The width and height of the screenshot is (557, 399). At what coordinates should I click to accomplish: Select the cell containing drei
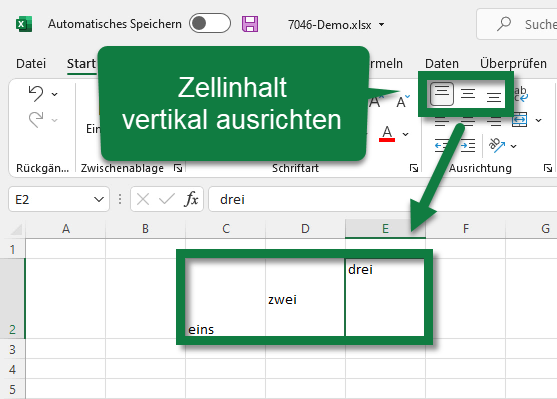coord(385,298)
